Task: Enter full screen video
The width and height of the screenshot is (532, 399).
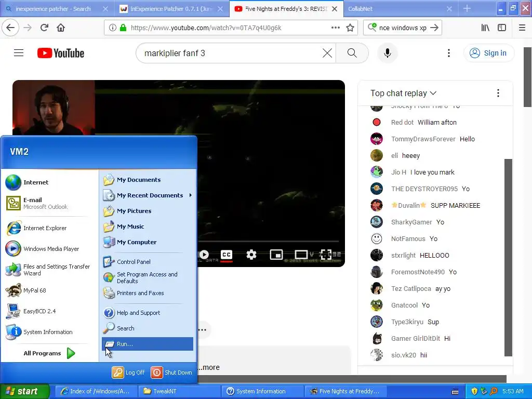Action: click(326, 255)
